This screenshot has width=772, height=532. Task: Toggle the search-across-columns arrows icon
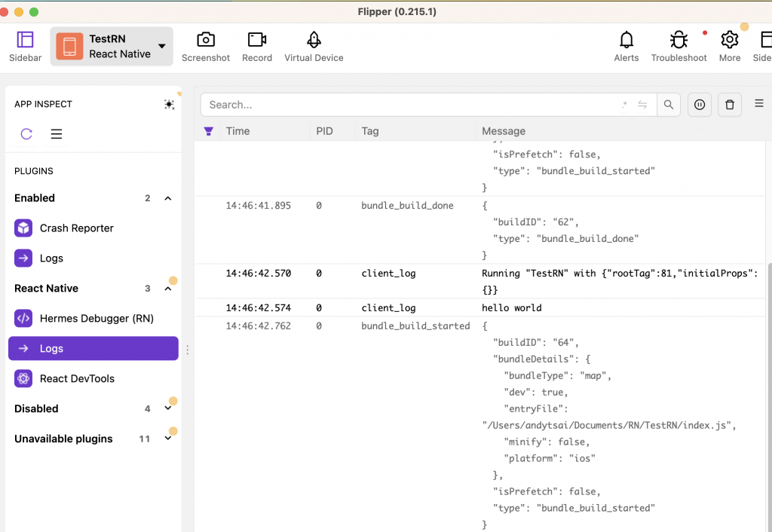point(642,105)
